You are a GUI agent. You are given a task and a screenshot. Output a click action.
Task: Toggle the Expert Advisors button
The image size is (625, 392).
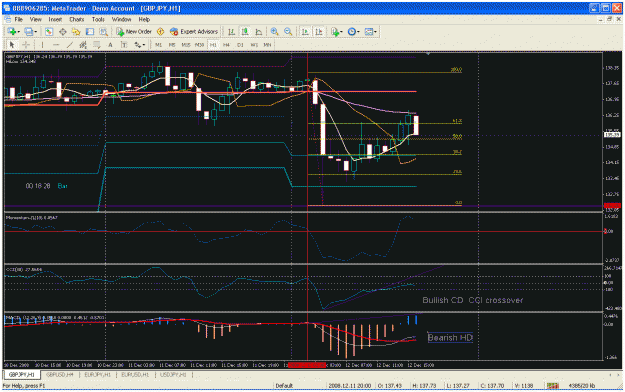[x=194, y=32]
